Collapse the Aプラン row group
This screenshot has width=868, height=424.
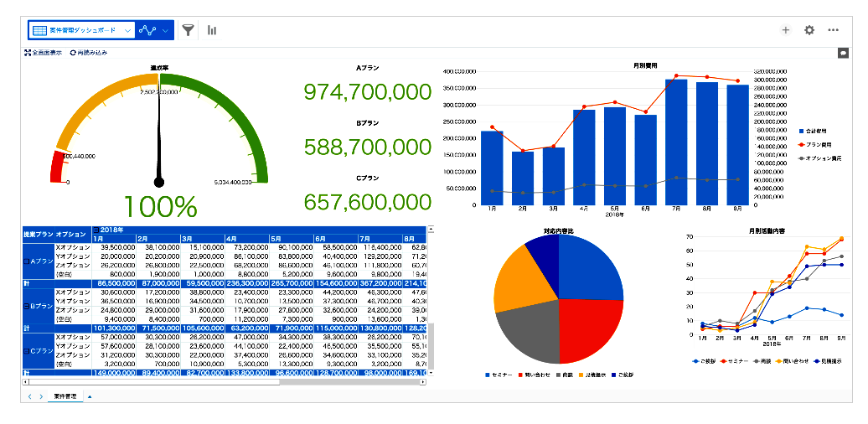pyautogui.click(x=26, y=261)
